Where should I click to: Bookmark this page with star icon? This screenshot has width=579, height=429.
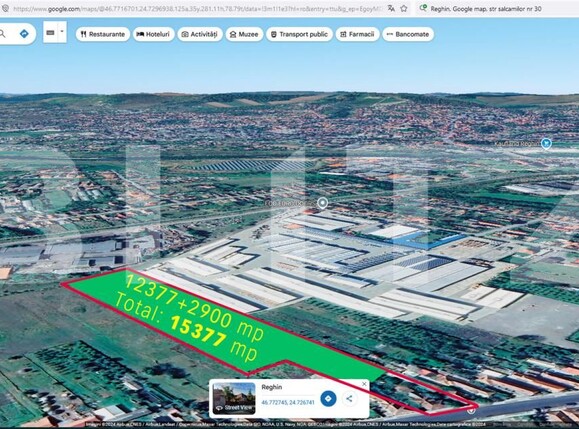404,8
